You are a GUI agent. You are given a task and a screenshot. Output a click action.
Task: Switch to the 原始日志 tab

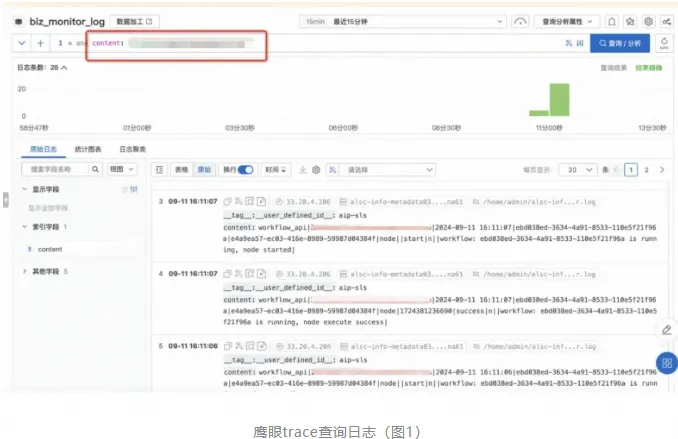click(43, 149)
